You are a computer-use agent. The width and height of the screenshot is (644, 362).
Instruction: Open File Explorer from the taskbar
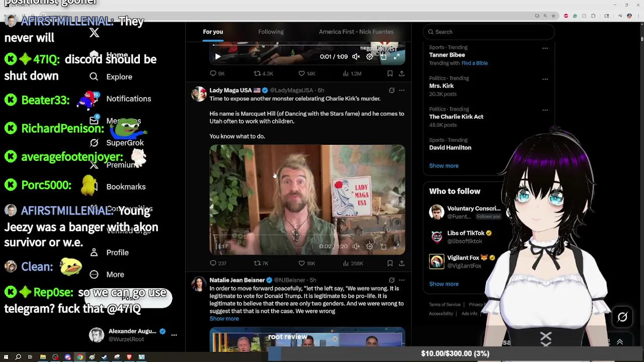(43, 357)
